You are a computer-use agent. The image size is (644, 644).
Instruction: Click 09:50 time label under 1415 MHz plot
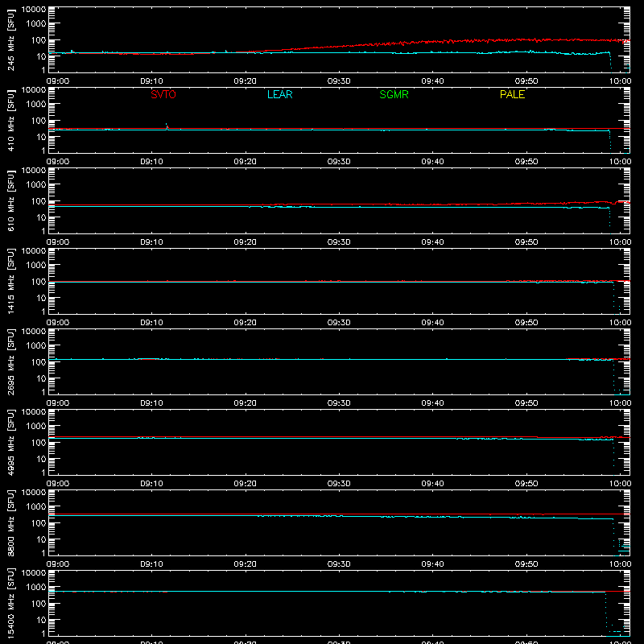point(526,323)
